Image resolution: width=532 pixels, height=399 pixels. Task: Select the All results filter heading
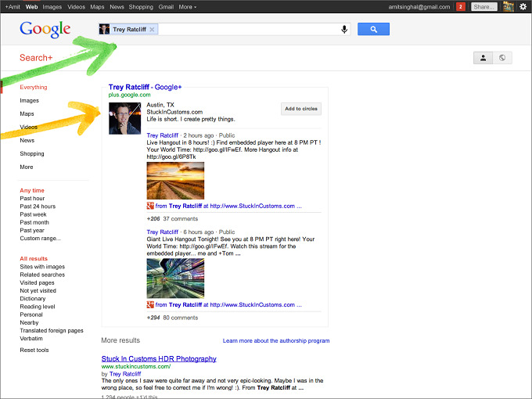point(34,258)
